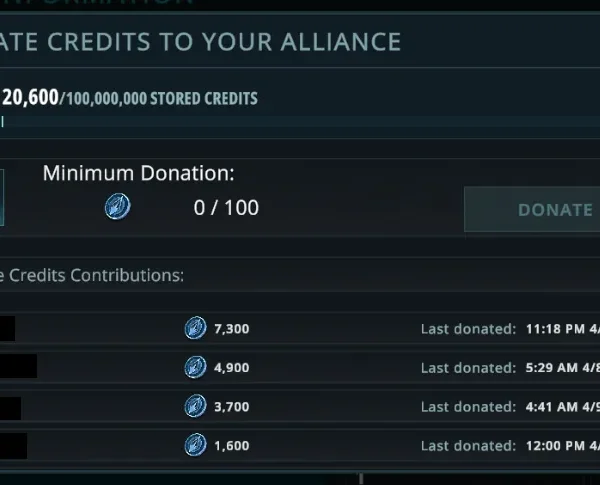Click the credit icon next to 7,300
The image size is (600, 485).
(x=195, y=328)
